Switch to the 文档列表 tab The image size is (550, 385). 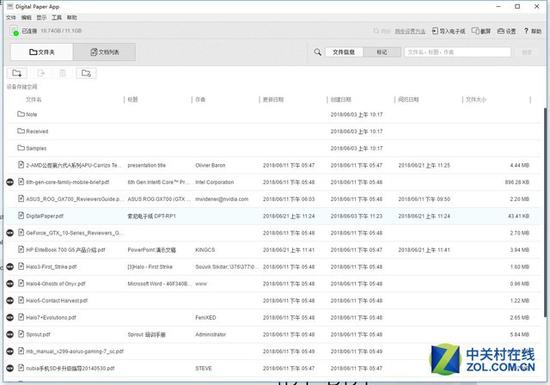click(x=105, y=52)
